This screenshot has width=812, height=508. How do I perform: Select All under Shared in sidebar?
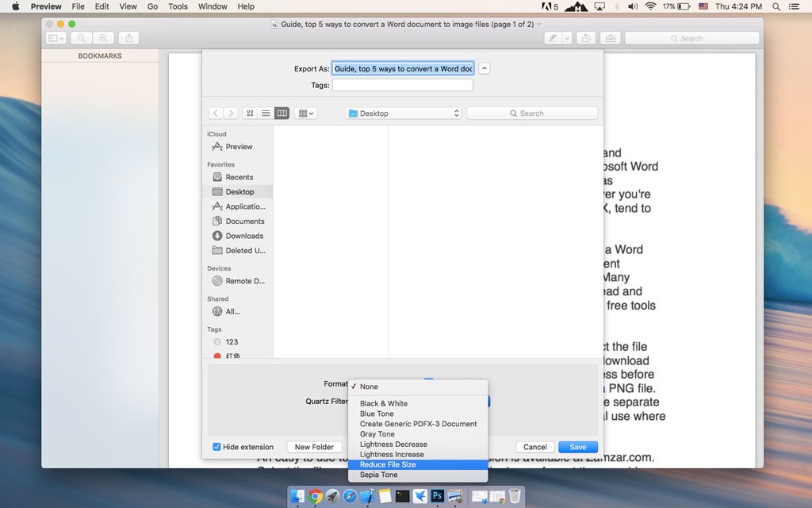pyautogui.click(x=237, y=311)
